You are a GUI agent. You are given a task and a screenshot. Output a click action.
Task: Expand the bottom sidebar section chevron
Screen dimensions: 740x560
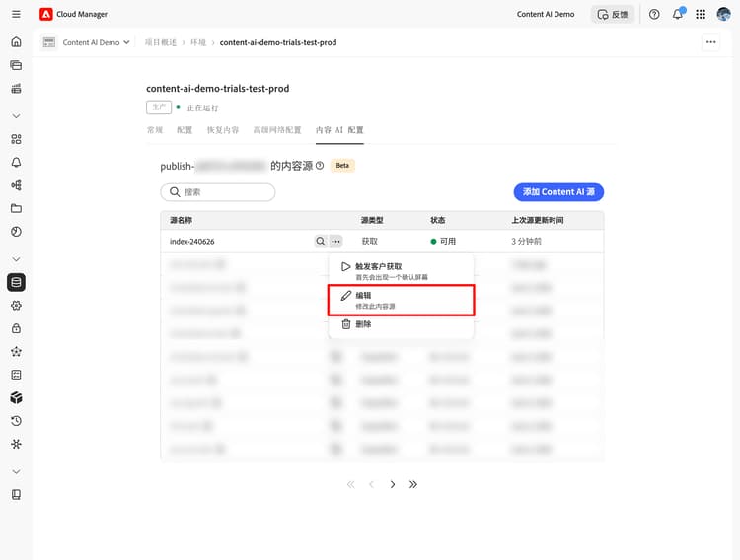tap(16, 472)
